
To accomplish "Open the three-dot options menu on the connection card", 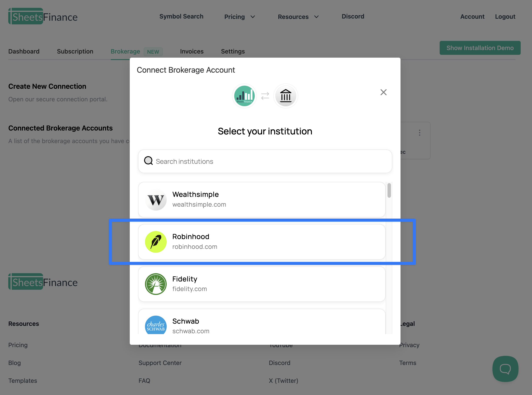I will [x=420, y=132].
